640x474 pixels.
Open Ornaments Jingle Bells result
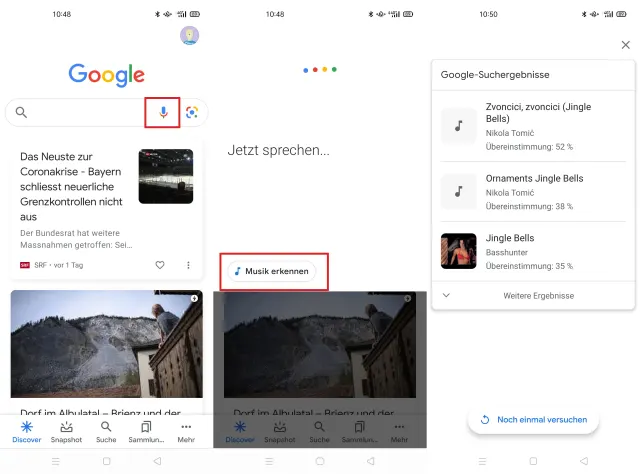(533, 191)
